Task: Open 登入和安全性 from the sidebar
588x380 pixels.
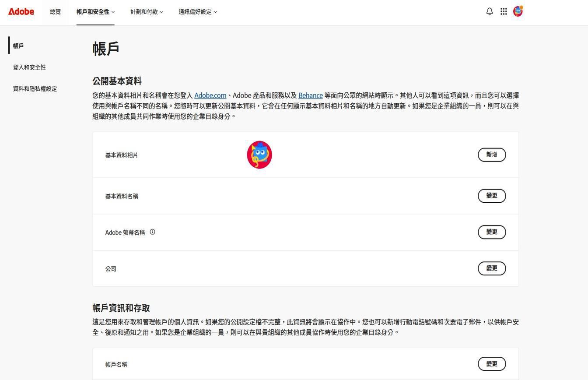Action: [x=29, y=67]
